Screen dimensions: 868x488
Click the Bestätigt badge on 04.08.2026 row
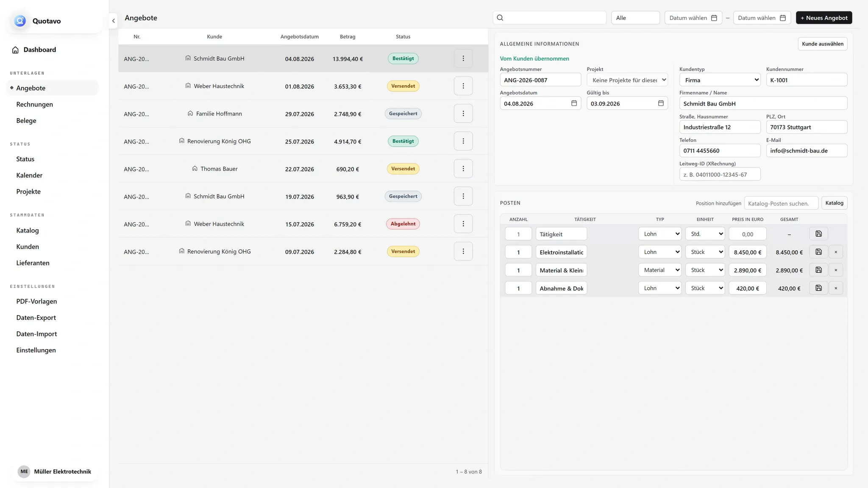click(403, 58)
